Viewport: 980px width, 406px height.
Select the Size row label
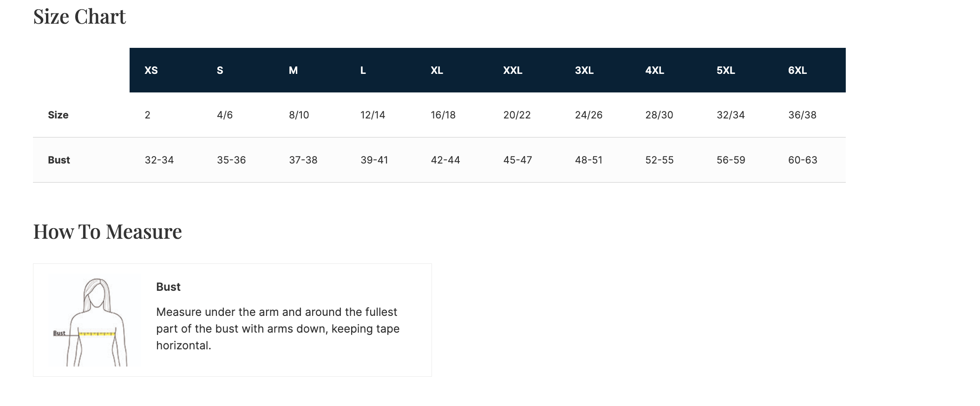click(x=58, y=115)
